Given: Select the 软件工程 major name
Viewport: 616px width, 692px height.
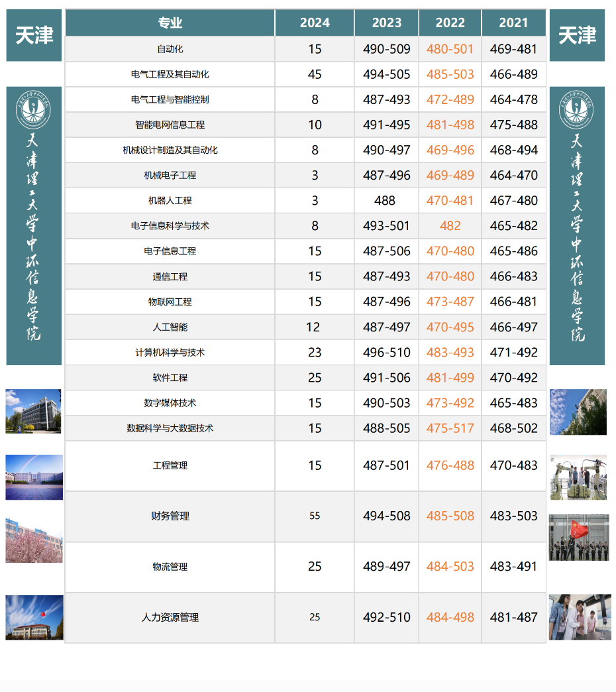Looking at the screenshot, I should pyautogui.click(x=170, y=378).
